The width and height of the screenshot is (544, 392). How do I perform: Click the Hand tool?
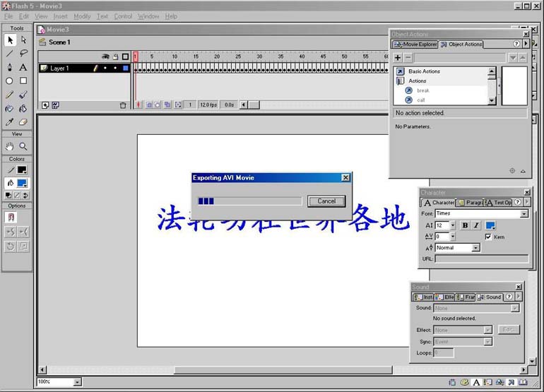10,146
